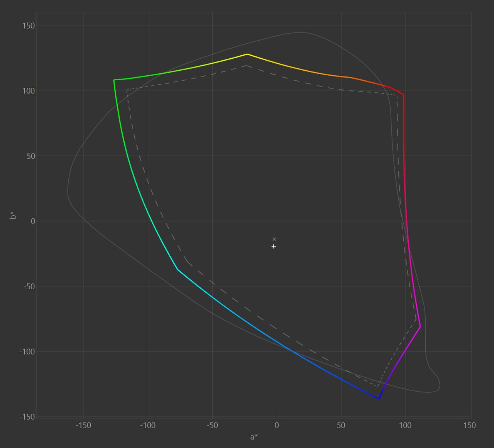
Task: Select the magenta corner of the gamut outline
Action: pos(420,327)
